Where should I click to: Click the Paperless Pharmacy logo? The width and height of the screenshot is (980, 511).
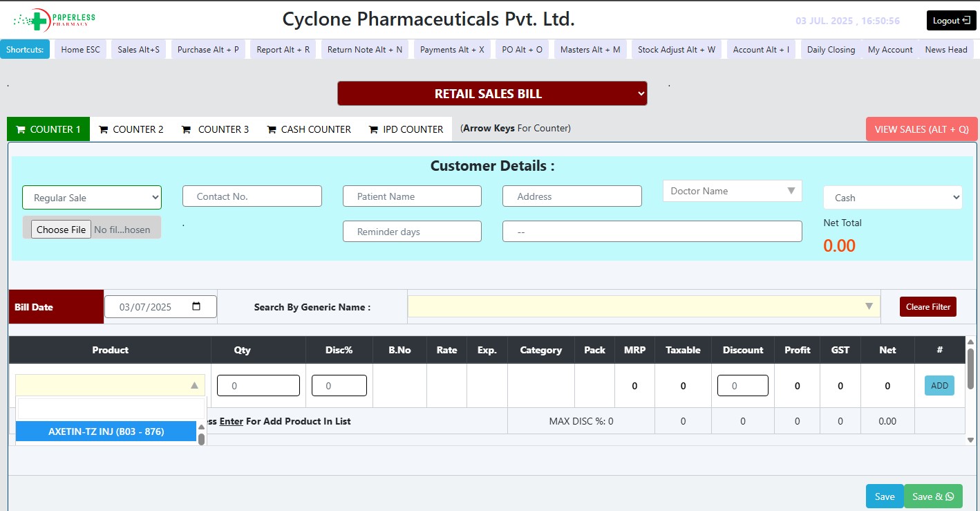(x=55, y=20)
